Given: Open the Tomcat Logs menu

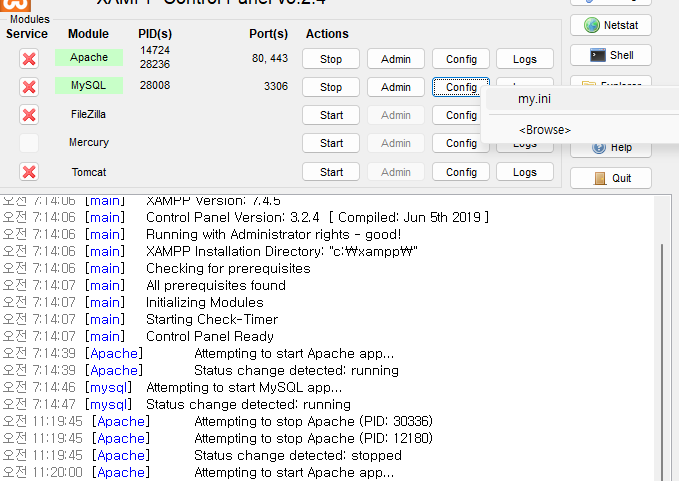Looking at the screenshot, I should (525, 172).
